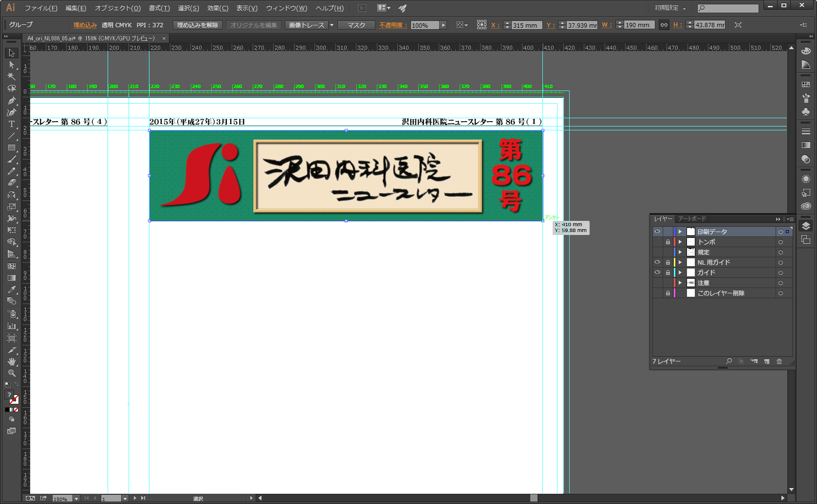Open the Layers panel dock icon
This screenshot has width=817, height=504.
tap(806, 226)
